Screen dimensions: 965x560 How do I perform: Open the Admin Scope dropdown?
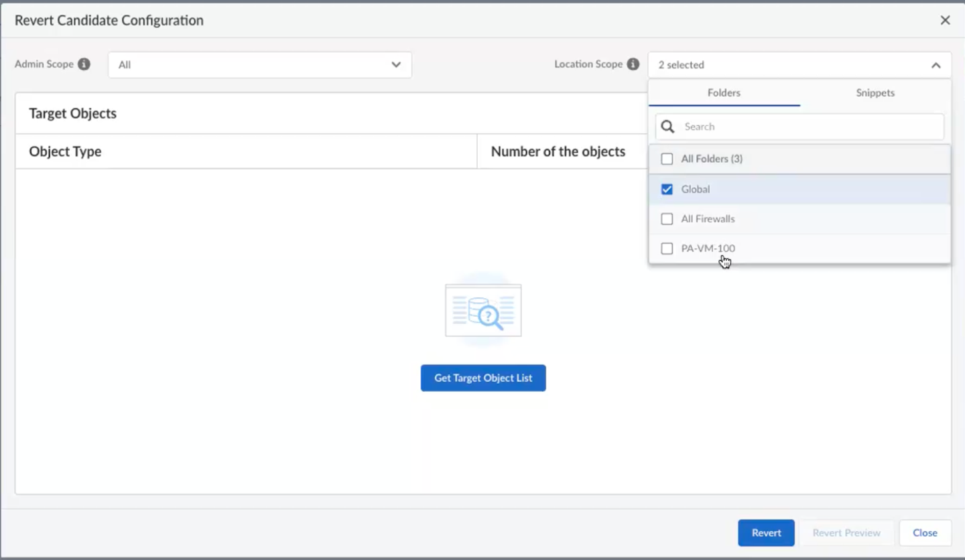[x=259, y=65]
